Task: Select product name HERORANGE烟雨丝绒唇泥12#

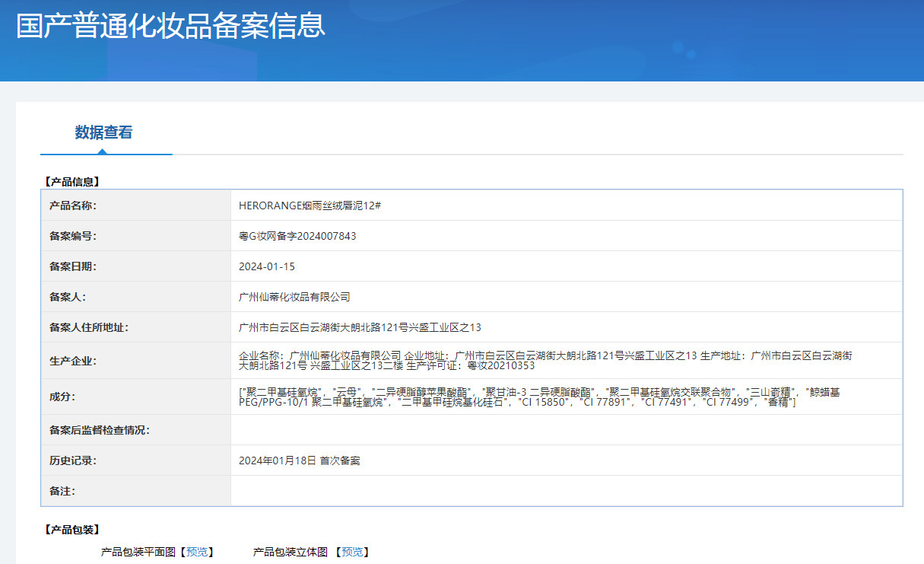Action: 310,206
